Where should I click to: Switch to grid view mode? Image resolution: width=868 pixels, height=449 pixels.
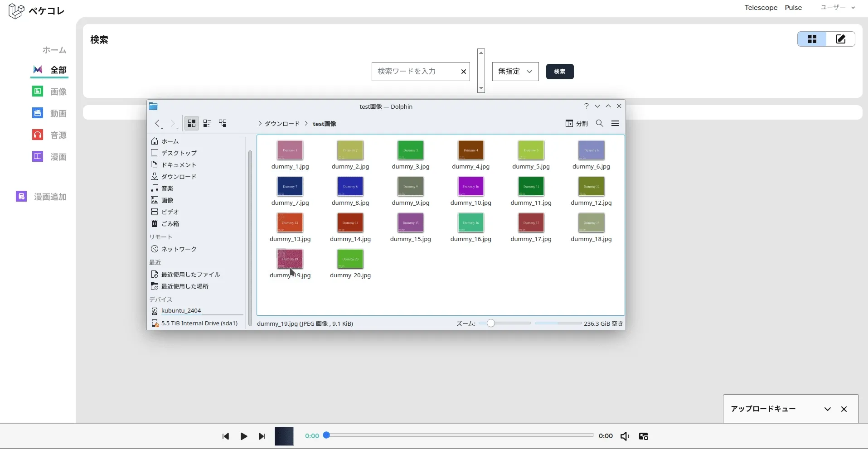point(812,39)
